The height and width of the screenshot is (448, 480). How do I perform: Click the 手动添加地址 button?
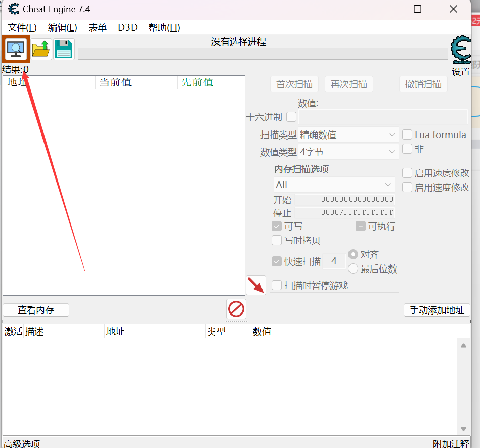click(x=436, y=310)
